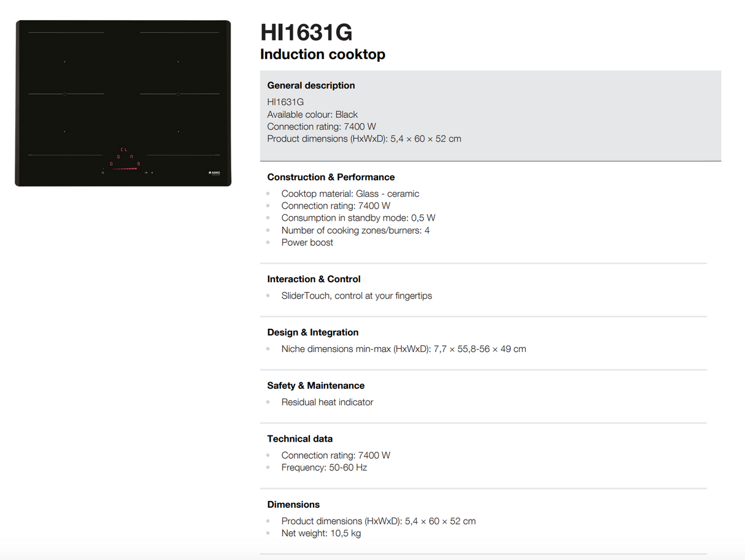The height and width of the screenshot is (560, 745).
Task: Click the Design & Integration heading
Action: [312, 332]
